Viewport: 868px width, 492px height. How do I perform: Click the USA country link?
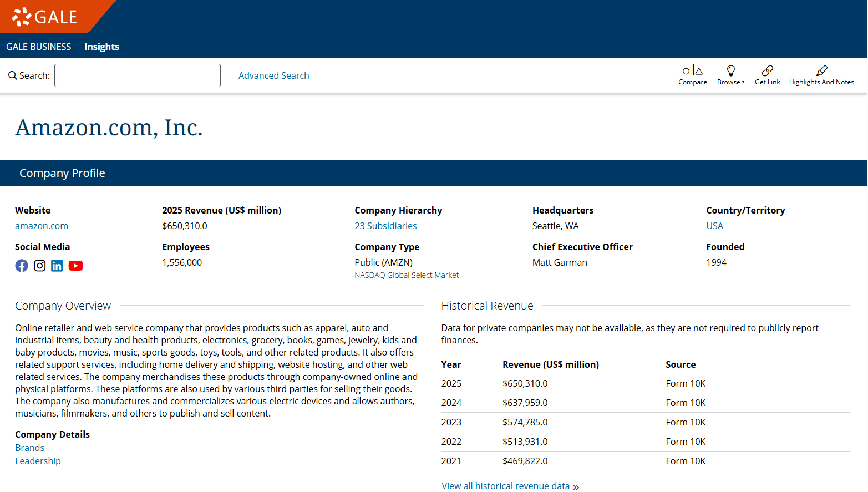pos(714,226)
